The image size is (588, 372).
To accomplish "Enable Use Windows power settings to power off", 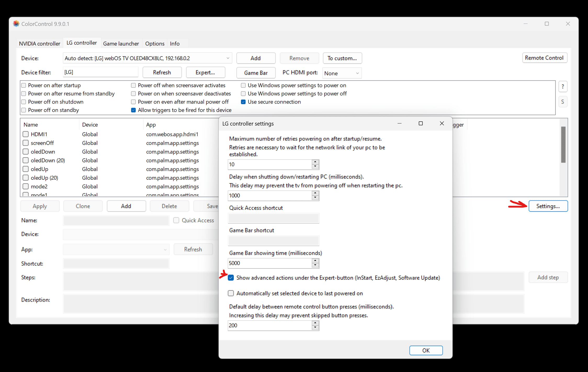I will tap(243, 94).
